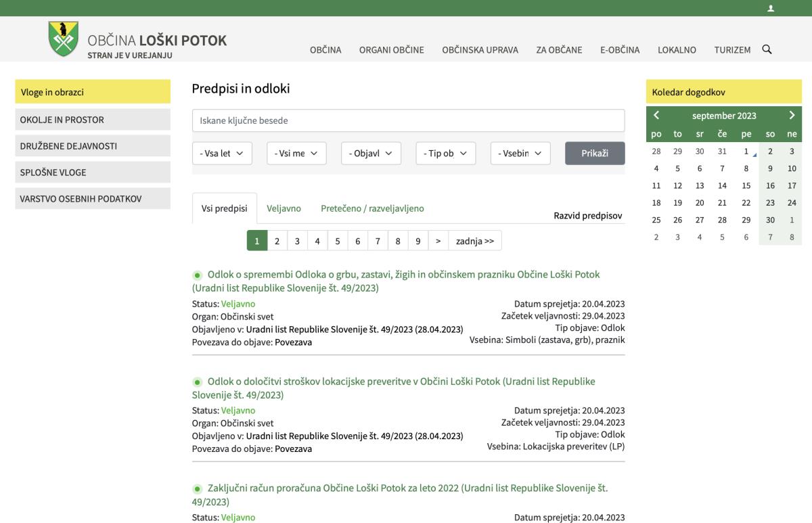Open Odlok o spremembi Odloka o grbu
The width and height of the screenshot is (812, 523).
coord(396,281)
